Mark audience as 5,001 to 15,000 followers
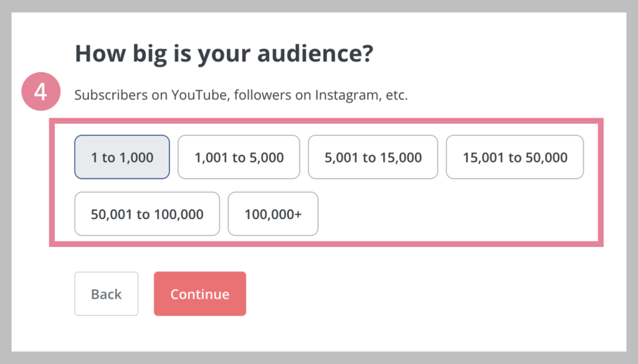The height and width of the screenshot is (364, 638). (x=373, y=157)
